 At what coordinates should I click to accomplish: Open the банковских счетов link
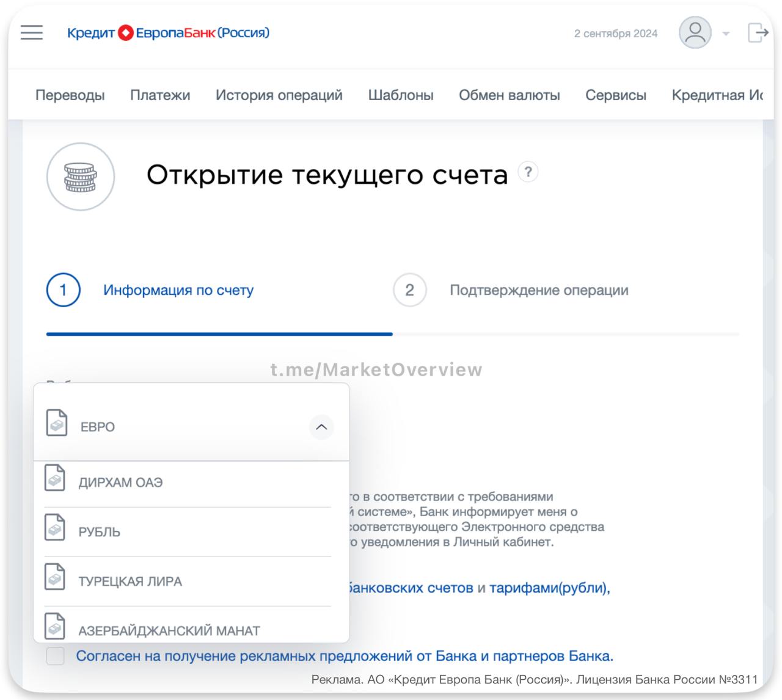(411, 588)
